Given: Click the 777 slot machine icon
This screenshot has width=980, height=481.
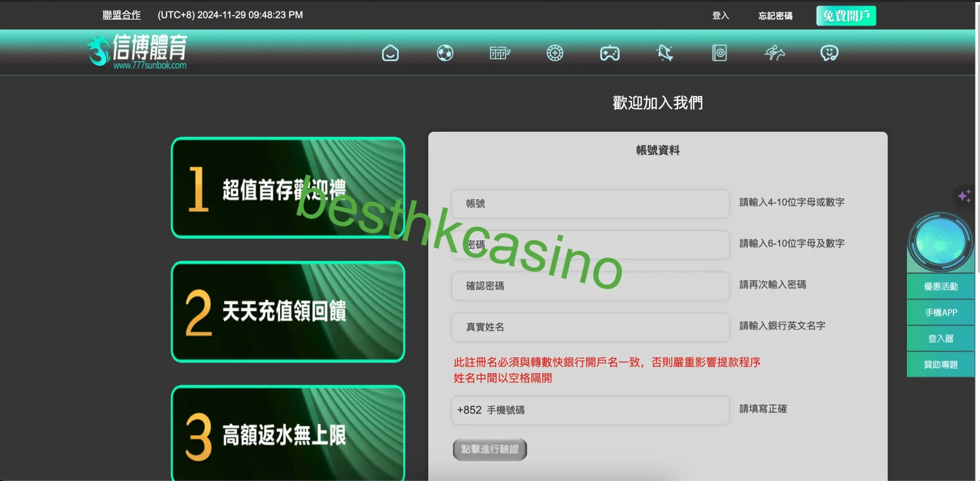Looking at the screenshot, I should pos(499,53).
